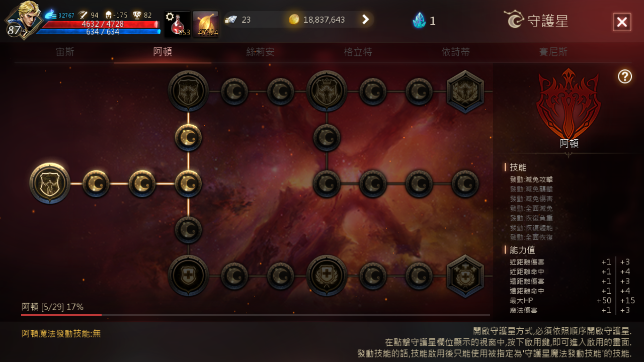
Task: Select the large golden shield starting node
Action: 50,184
